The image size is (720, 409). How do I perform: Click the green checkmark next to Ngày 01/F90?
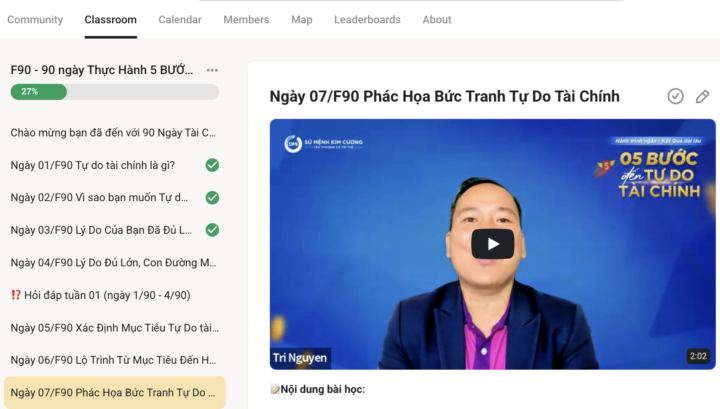212,165
